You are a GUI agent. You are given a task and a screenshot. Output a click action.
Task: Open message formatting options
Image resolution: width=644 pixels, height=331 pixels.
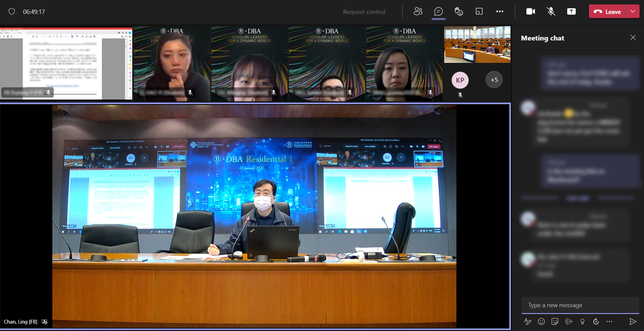click(528, 321)
